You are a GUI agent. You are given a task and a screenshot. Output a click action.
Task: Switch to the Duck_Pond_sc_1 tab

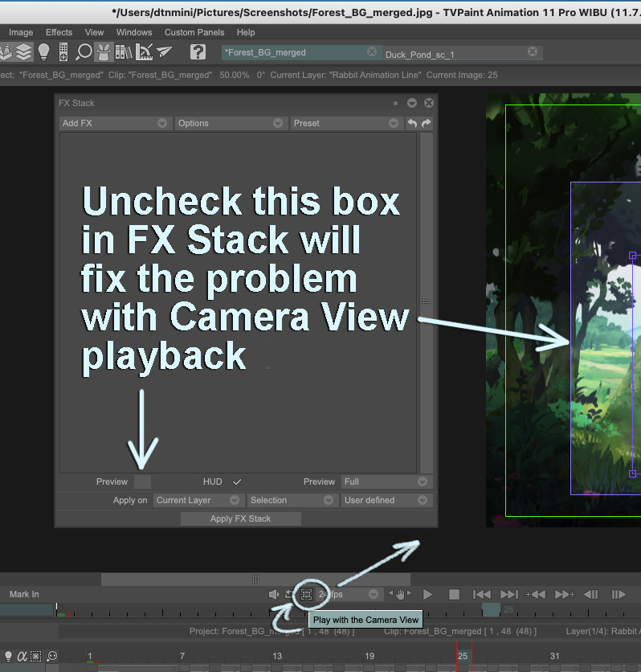(x=463, y=53)
